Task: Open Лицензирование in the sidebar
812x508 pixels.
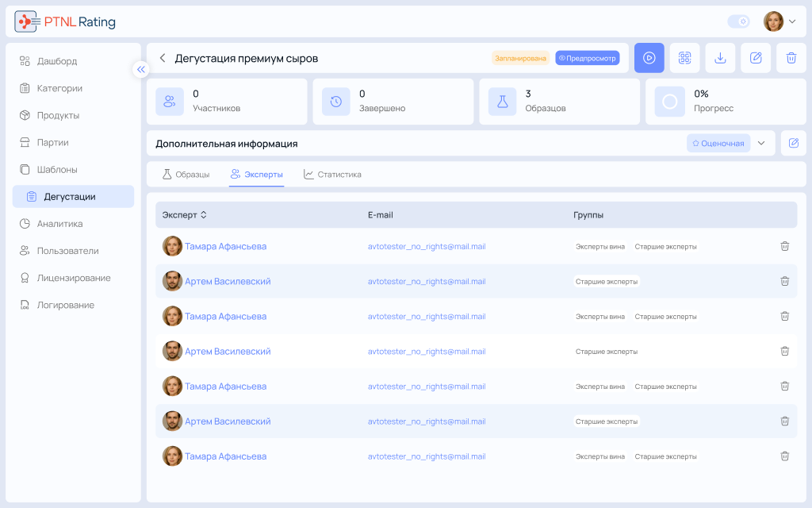Action: tap(73, 278)
